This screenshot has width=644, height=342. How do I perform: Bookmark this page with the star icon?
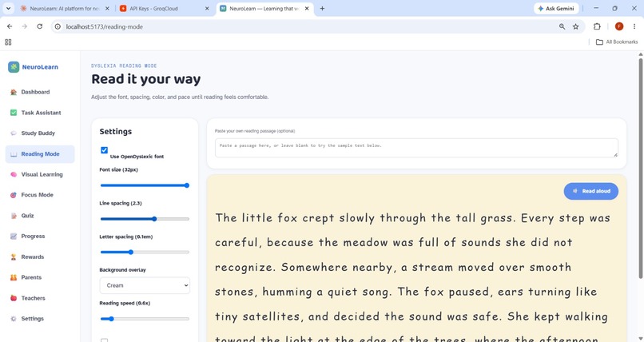576,26
